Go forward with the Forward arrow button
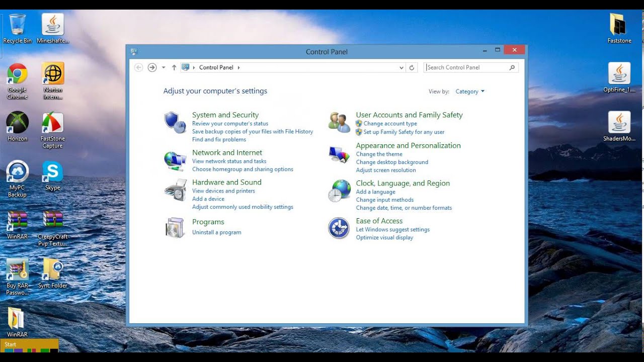 (x=152, y=67)
